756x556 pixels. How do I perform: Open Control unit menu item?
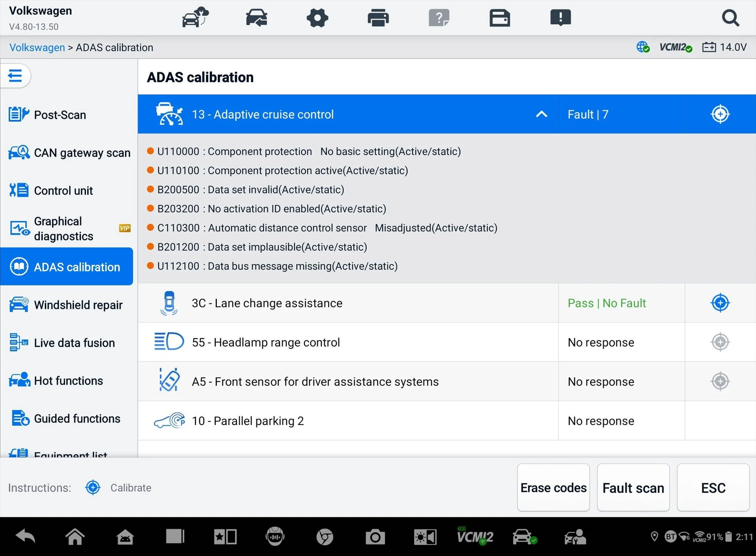[x=67, y=190]
